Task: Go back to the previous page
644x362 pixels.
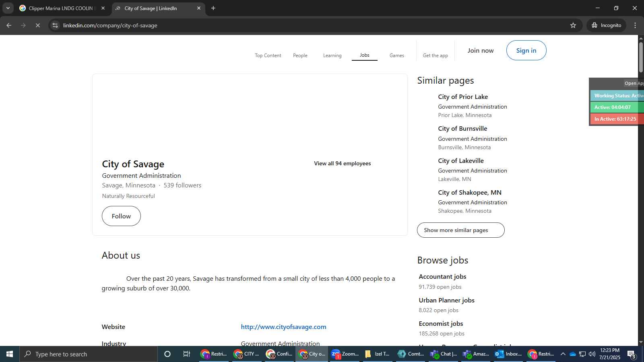Action: 9,25
